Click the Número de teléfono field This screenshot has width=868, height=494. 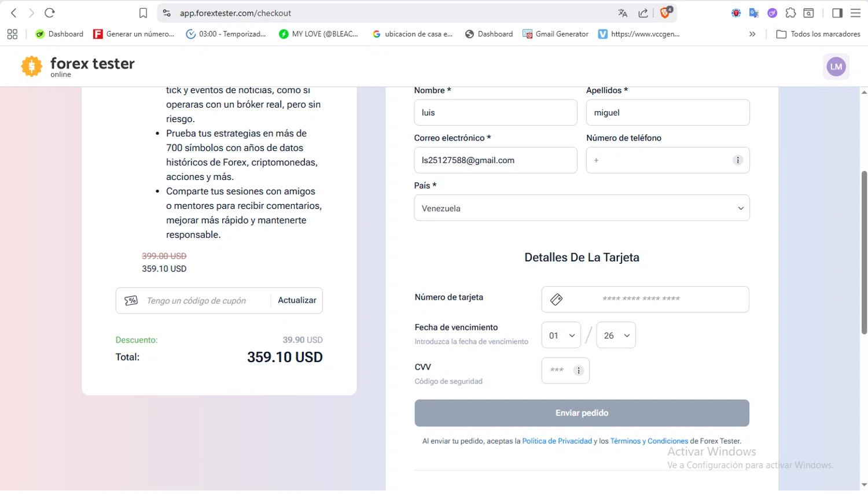(668, 160)
